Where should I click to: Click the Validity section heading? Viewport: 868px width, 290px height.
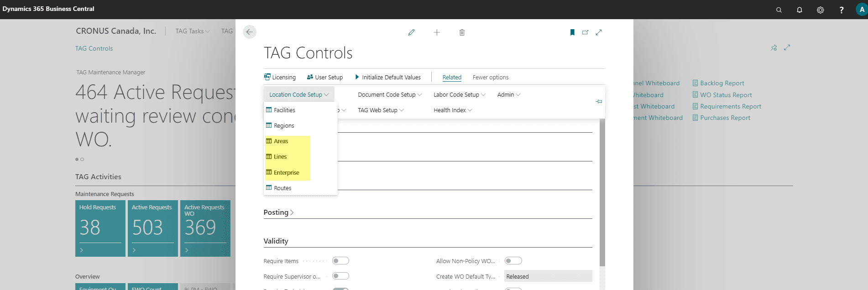point(276,241)
